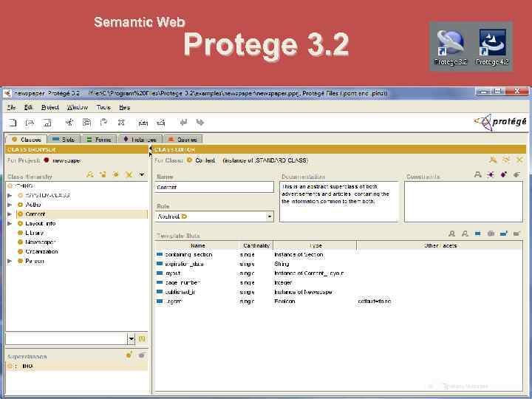This screenshot has height=399, width=532.
Task: Click inside the empty Constraints box
Action: click(463, 202)
